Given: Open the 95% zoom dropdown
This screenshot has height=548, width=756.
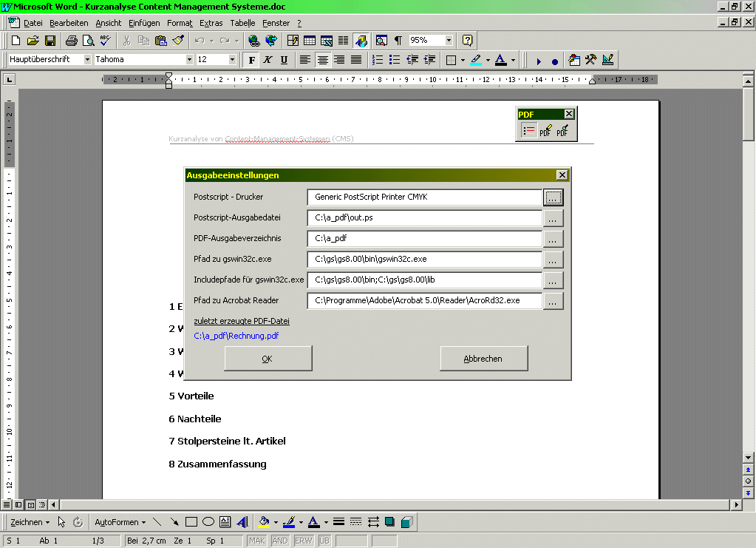Looking at the screenshot, I should coord(449,40).
